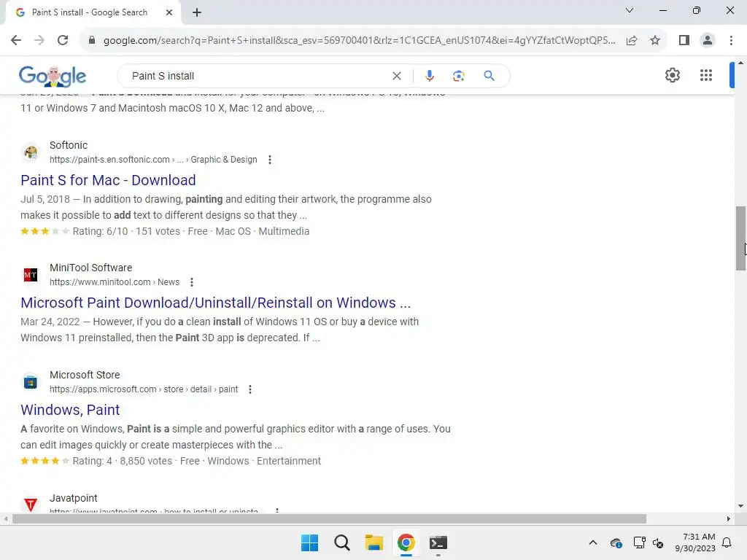The image size is (747, 560).
Task: Open more options for Softonic result
Action: 270,160
